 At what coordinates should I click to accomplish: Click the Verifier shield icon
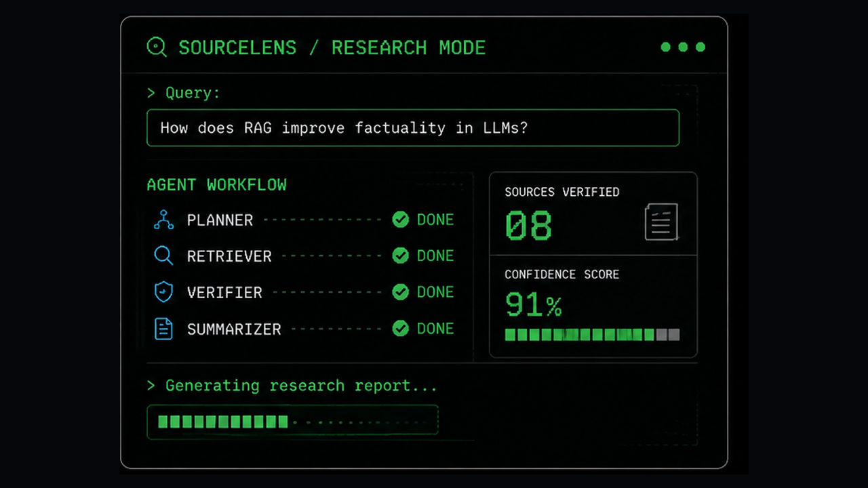[163, 292]
